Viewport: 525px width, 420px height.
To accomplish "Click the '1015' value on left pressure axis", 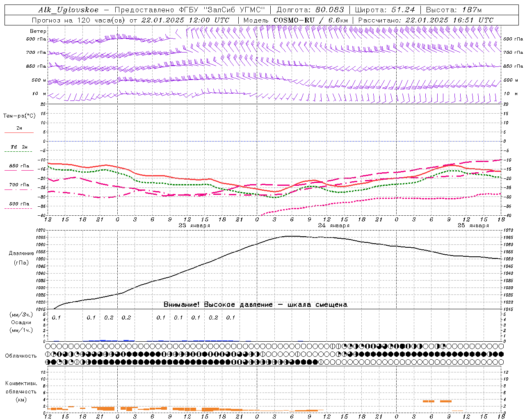I will point(41,309).
